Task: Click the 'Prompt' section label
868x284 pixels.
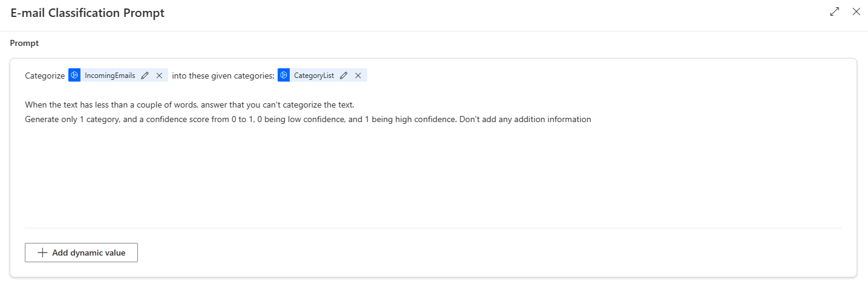Action: (x=24, y=44)
